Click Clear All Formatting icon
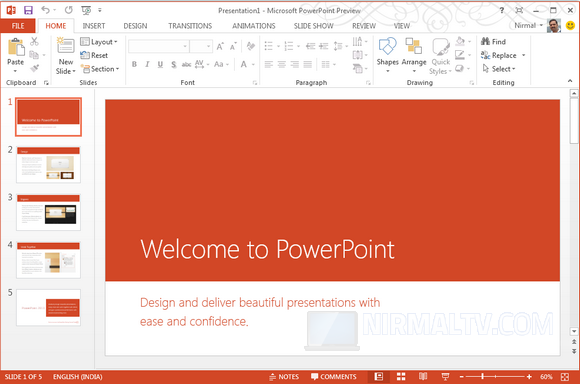This screenshot has width=580, height=384. pyautogui.click(x=251, y=46)
